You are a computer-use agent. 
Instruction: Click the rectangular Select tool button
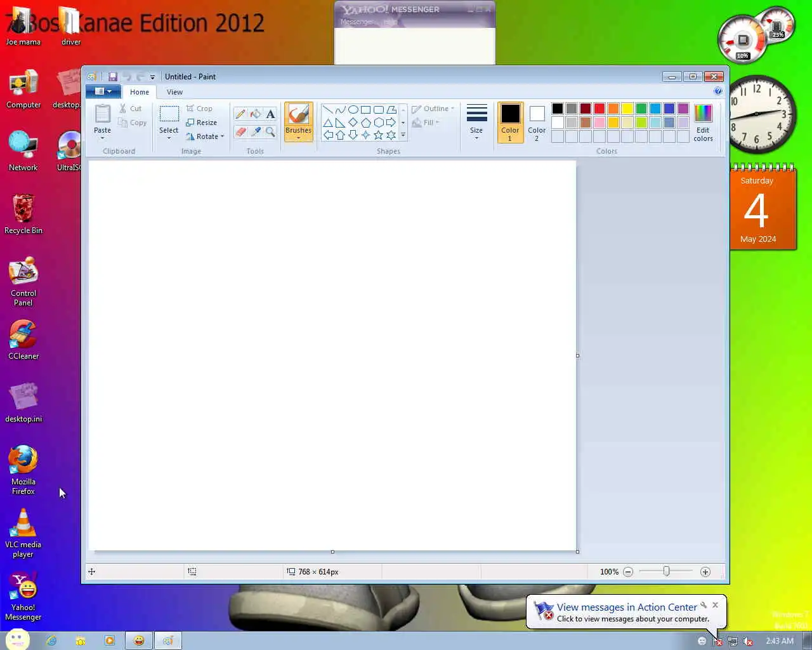(x=169, y=114)
